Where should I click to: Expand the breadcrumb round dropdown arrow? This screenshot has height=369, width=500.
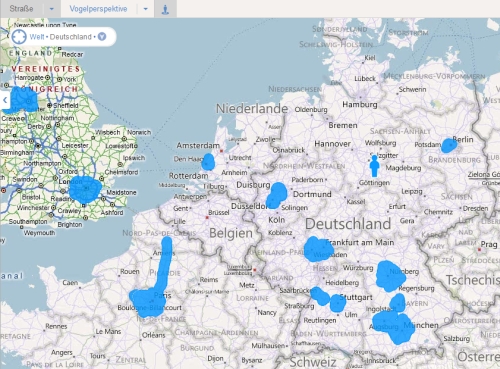point(102,37)
